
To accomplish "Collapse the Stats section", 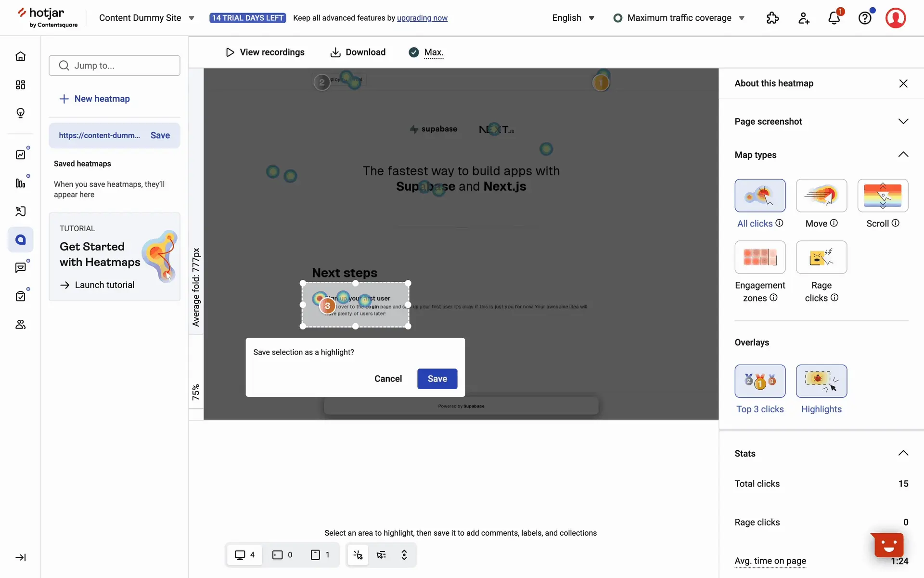I will 903,453.
